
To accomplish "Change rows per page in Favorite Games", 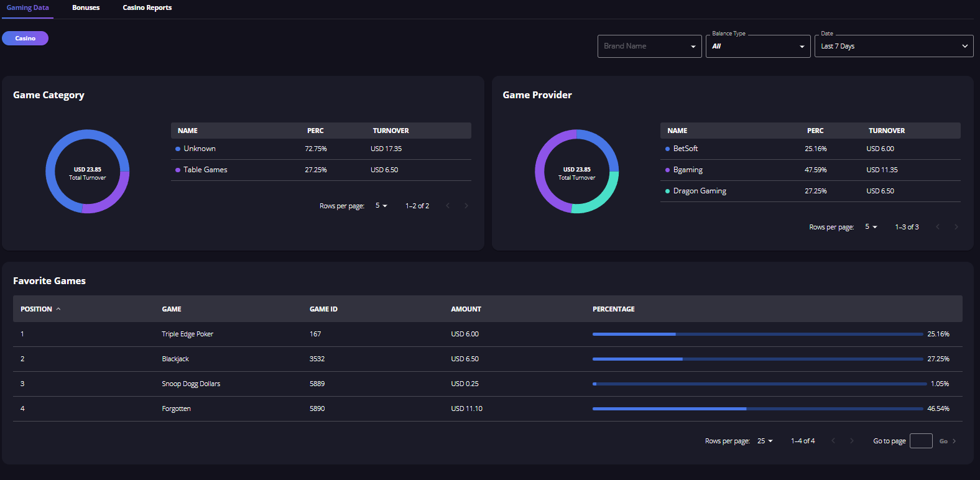I will pyautogui.click(x=765, y=441).
